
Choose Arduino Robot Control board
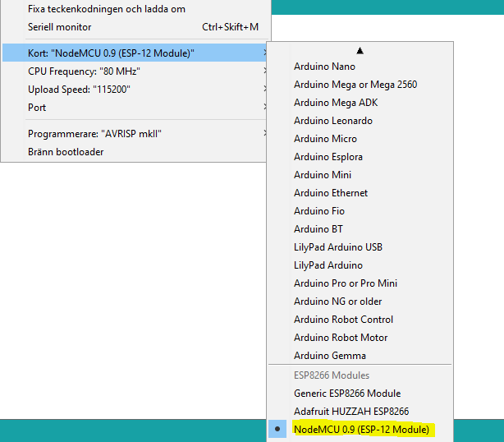pyautogui.click(x=360, y=320)
